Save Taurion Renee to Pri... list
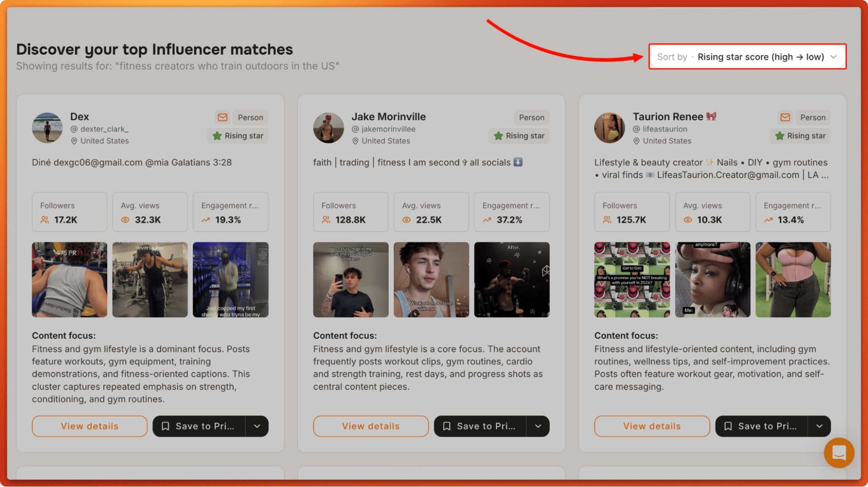Screen dimensions: 868x487 coord(761,426)
